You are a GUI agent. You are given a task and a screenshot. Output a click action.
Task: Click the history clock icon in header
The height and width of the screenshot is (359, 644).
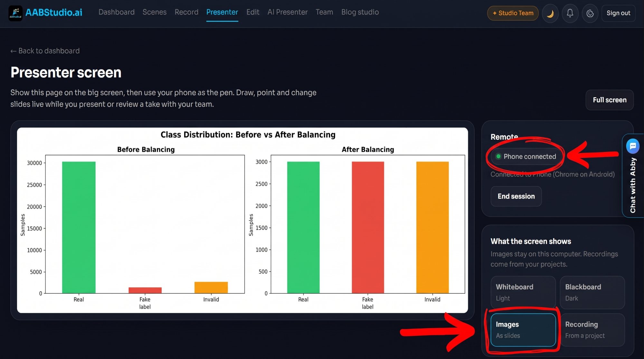click(590, 13)
